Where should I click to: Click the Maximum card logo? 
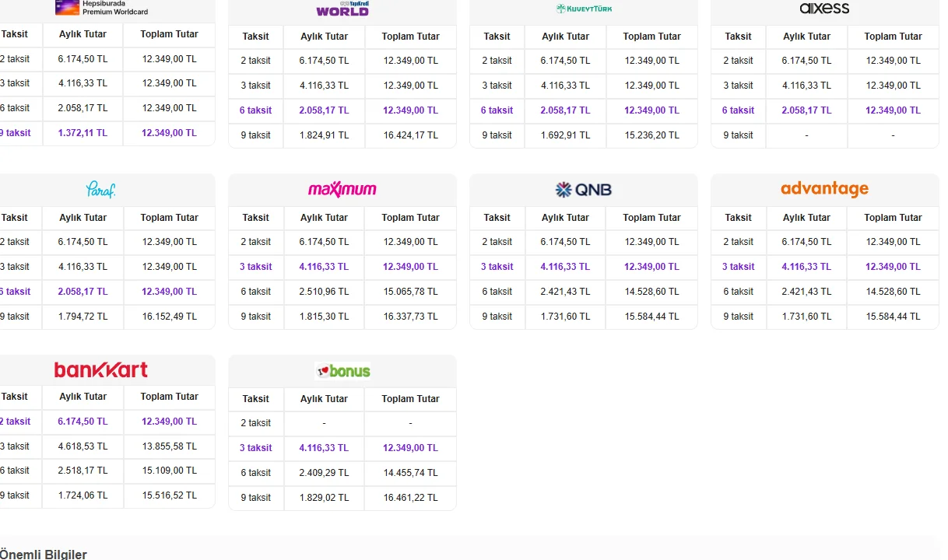pyautogui.click(x=342, y=189)
